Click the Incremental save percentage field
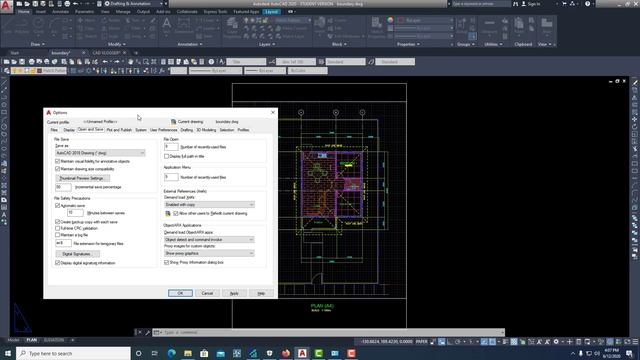Image resolution: width=640 pixels, height=360 pixels. pos(63,187)
